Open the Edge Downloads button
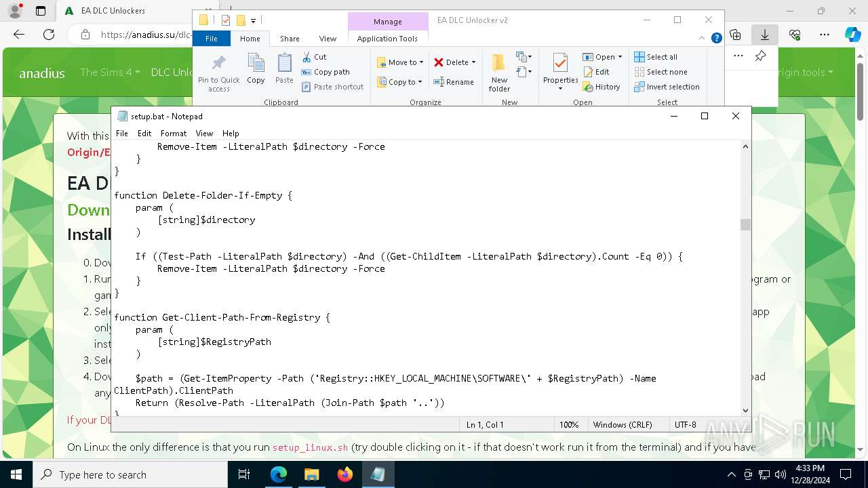The width and height of the screenshot is (868, 488). coord(764,35)
